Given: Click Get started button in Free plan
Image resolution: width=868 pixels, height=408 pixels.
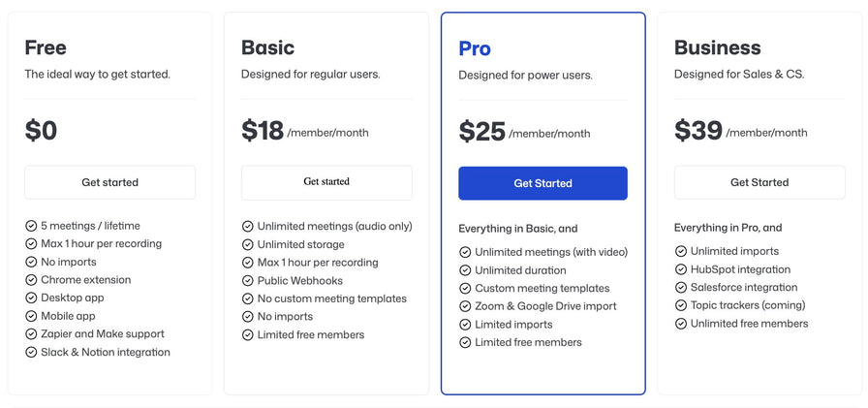Looking at the screenshot, I should [x=109, y=182].
